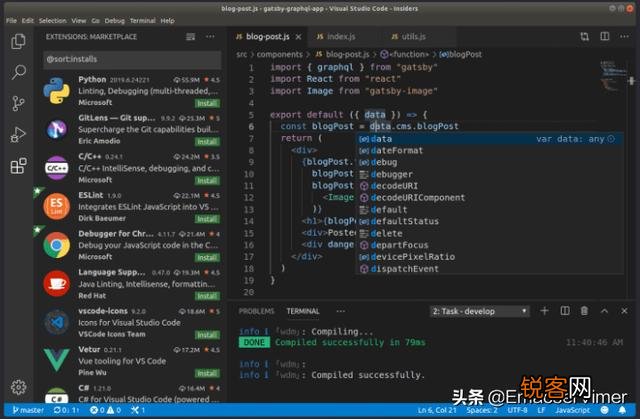The width and height of the screenshot is (640, 419).
Task: Choose 'decodeURIComponent' suggestion
Action: (x=490, y=198)
